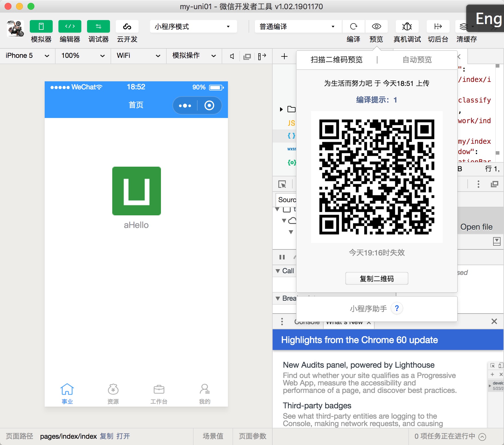Image resolution: width=504 pixels, height=445 pixels.
Task: Toggle the 模拟器 simulator panel button
Action: [x=41, y=26]
